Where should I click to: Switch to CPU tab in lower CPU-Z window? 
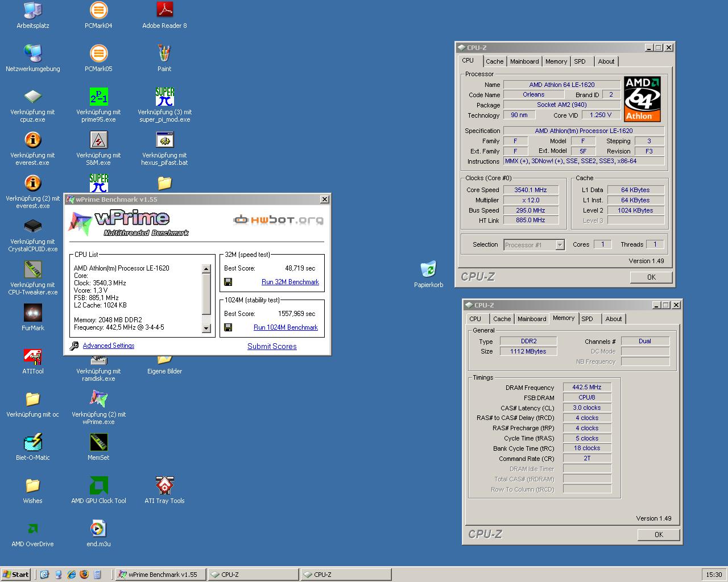click(x=475, y=319)
